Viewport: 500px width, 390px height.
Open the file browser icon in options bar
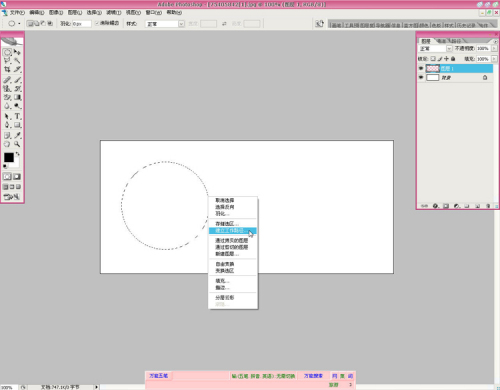pyautogui.click(x=320, y=23)
